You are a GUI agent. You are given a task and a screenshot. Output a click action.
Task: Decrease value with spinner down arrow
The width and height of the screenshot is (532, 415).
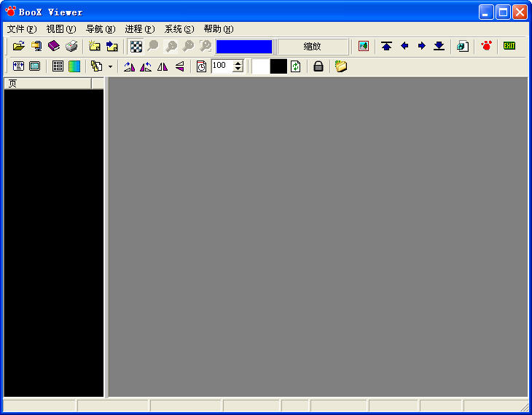(238, 69)
